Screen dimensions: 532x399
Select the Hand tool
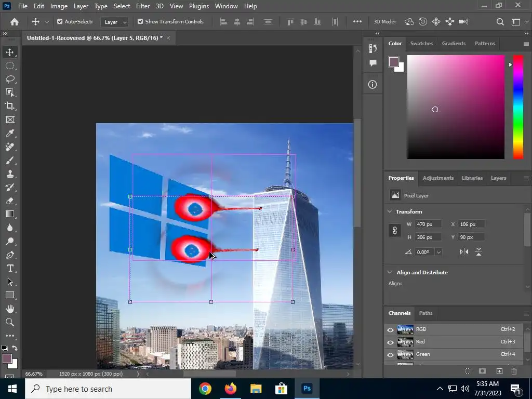[x=10, y=309]
